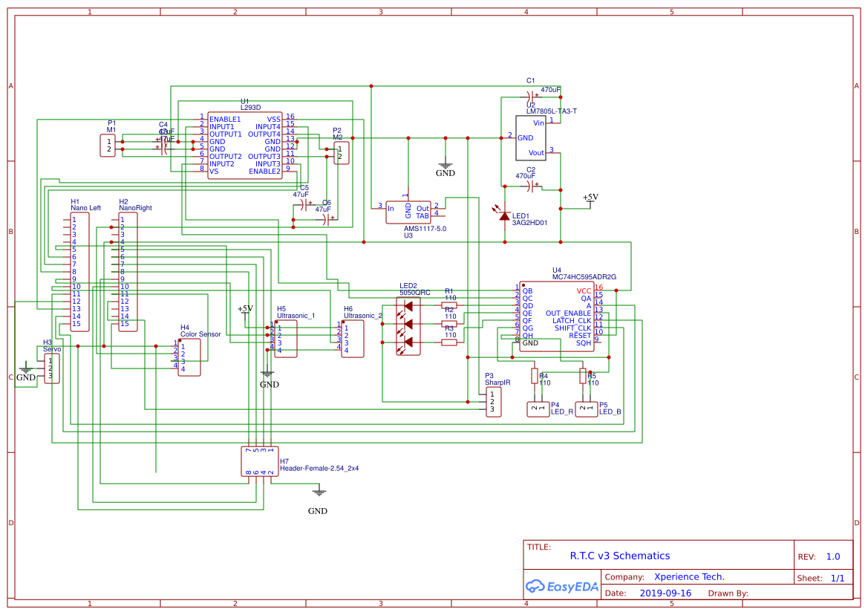The width and height of the screenshot is (868, 615).
Task: Click the R1 110 resistor symbol
Action: [x=449, y=305]
